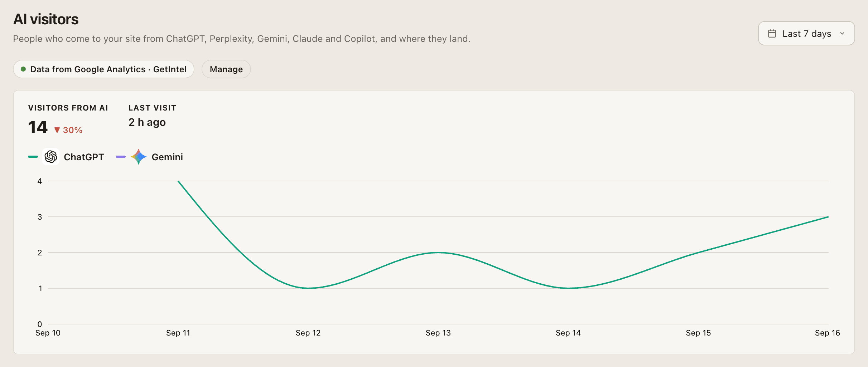868x367 pixels.
Task: Click the y-axis label 2
Action: 40,253
